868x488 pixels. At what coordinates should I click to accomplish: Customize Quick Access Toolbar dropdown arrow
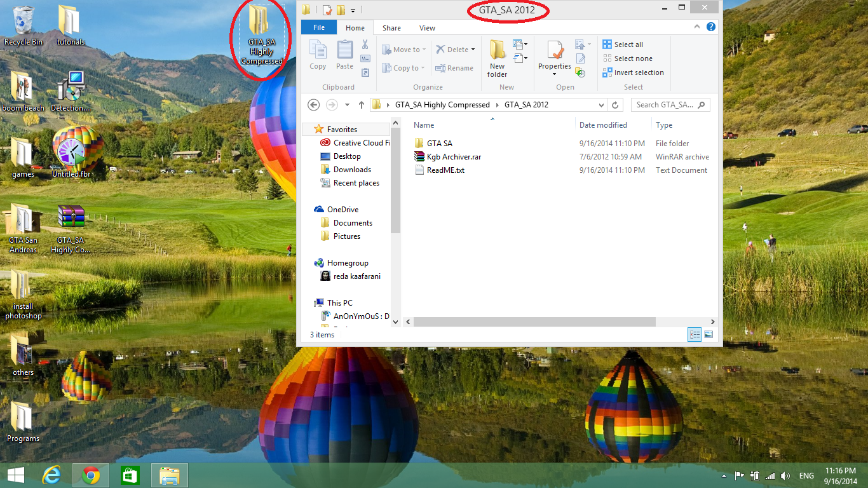(353, 10)
